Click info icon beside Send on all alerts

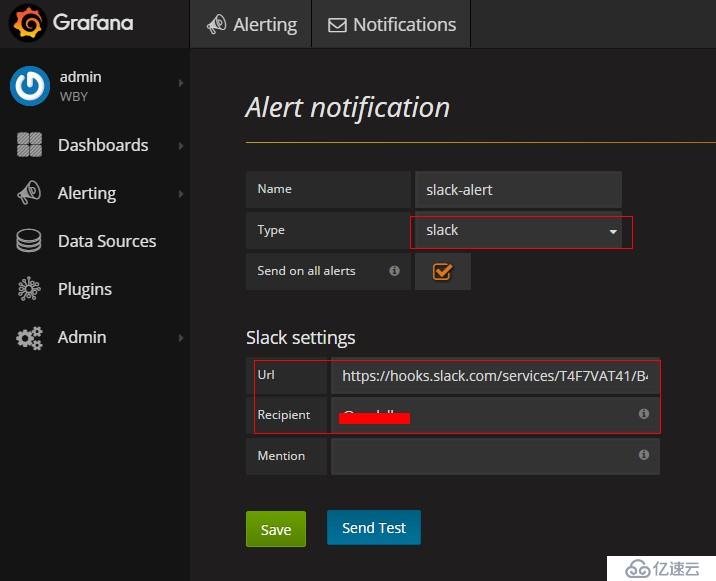click(395, 271)
